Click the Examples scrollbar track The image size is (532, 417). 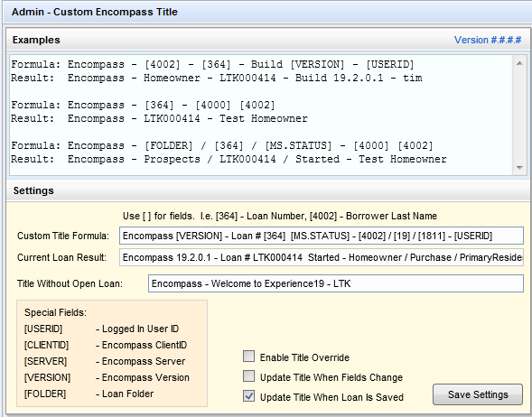(519, 116)
